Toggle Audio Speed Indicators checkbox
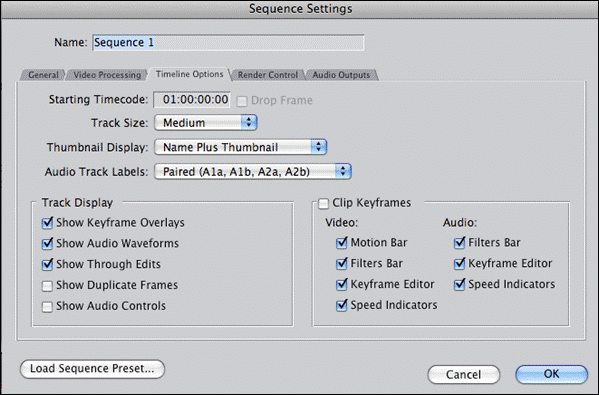 [459, 285]
